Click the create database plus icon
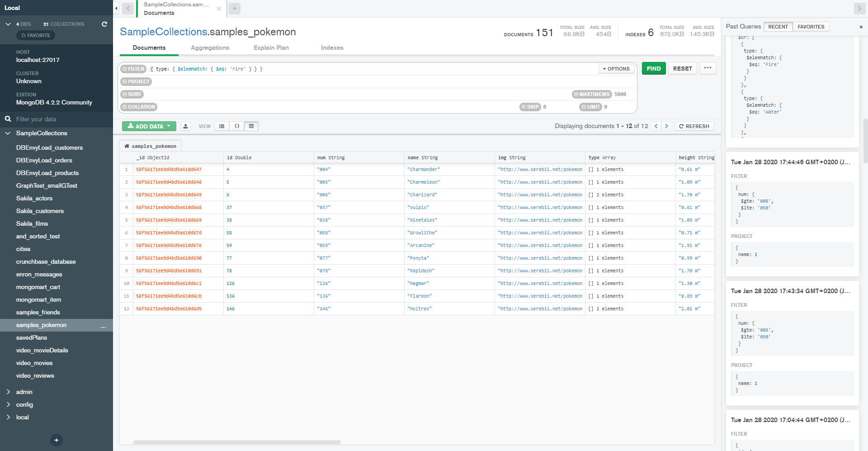This screenshot has height=451, width=868. point(57,440)
